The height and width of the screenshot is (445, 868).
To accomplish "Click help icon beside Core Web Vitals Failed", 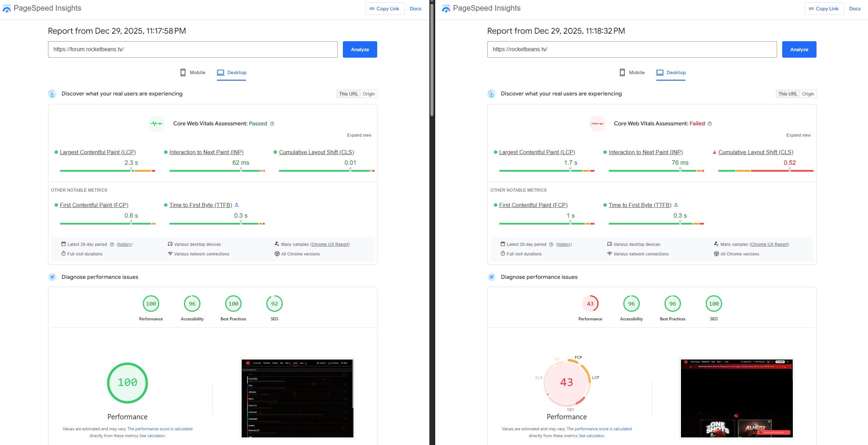I will point(710,124).
